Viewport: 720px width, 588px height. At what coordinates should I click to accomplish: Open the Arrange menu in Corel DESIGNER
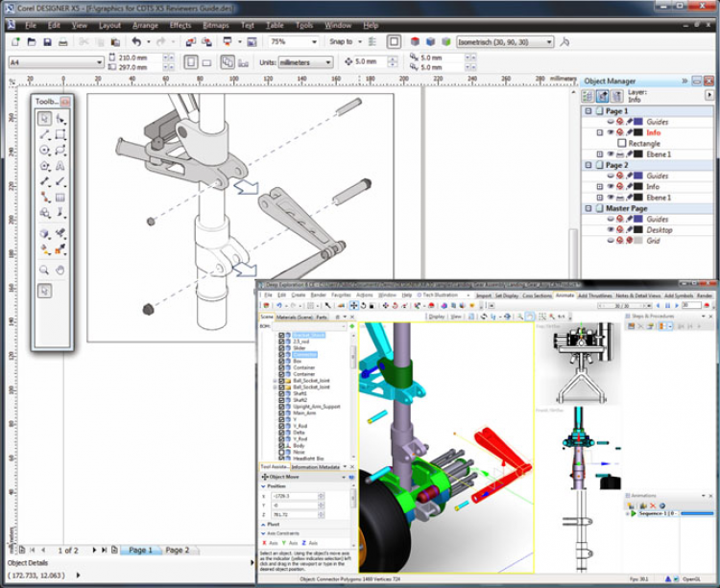tap(145, 25)
